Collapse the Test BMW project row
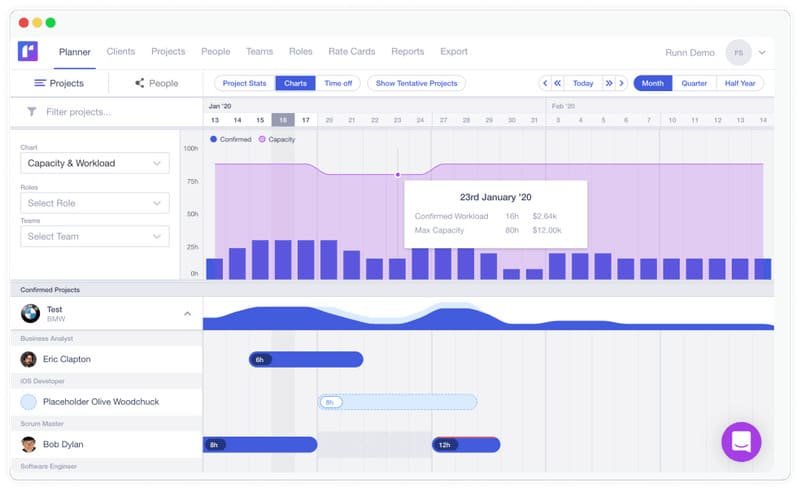The width and height of the screenshot is (800, 490). coord(187,314)
